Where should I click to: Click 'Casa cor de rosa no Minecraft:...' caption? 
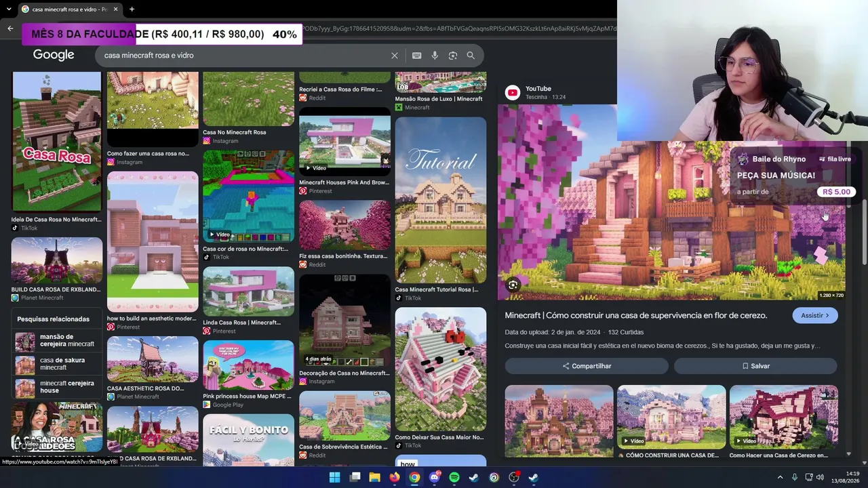[245, 249]
